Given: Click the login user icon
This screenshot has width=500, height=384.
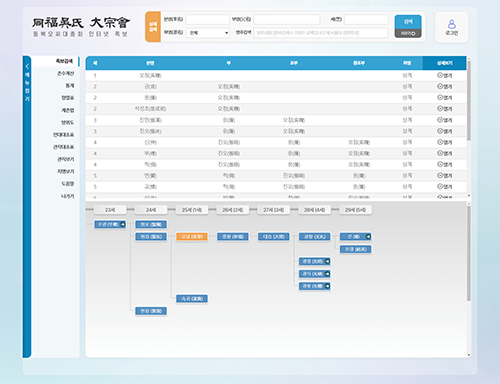Looking at the screenshot, I should tap(452, 24).
